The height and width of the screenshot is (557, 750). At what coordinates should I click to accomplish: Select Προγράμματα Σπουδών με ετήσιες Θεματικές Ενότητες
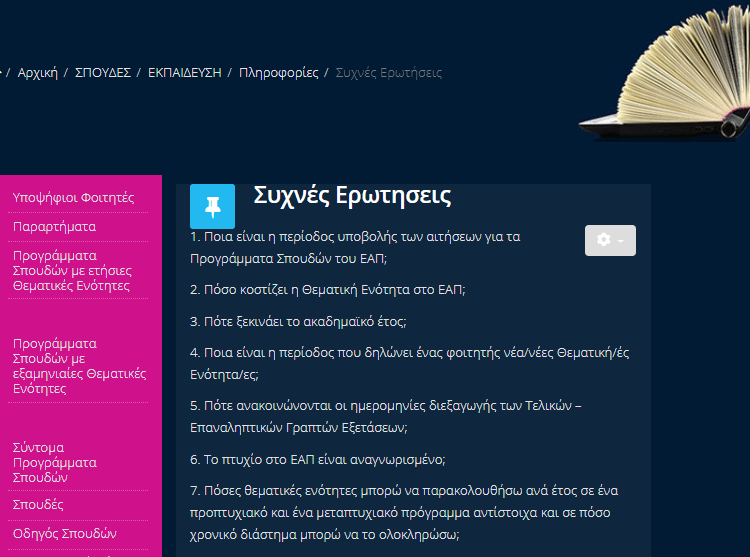(72, 271)
